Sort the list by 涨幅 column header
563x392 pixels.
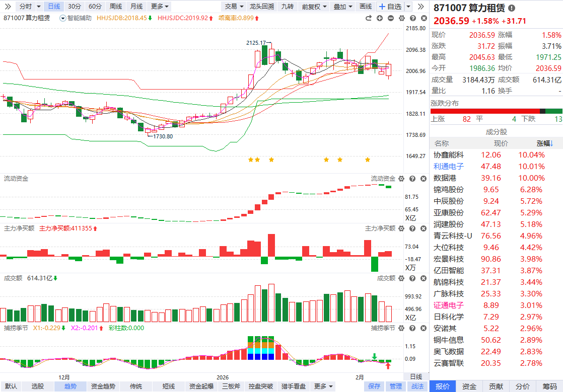point(544,143)
